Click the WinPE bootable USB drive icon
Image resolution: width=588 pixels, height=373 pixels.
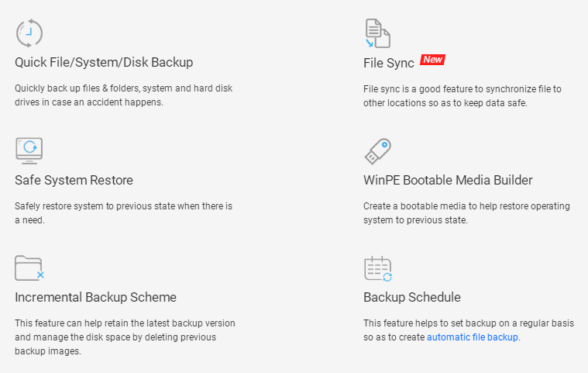(x=377, y=150)
